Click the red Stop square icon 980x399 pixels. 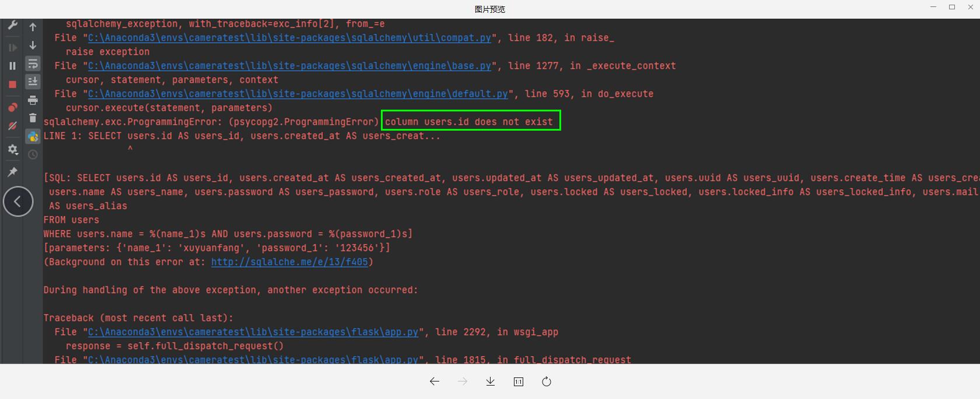[x=12, y=85]
